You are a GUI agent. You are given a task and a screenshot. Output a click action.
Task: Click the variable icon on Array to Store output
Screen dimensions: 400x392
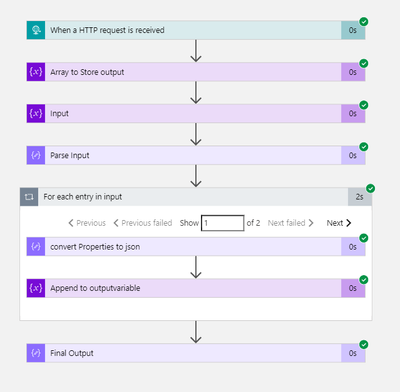[x=36, y=72]
